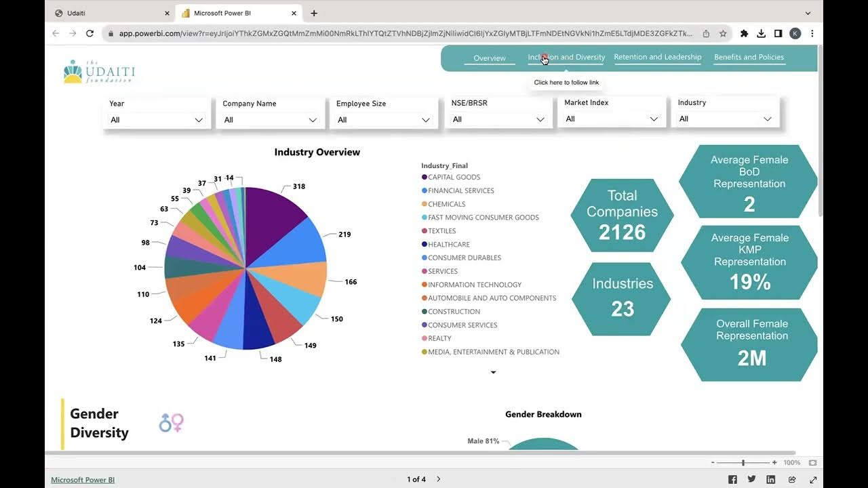The height and width of the screenshot is (488, 868).
Task: Expand the legend with the down arrow
Action: click(x=493, y=372)
